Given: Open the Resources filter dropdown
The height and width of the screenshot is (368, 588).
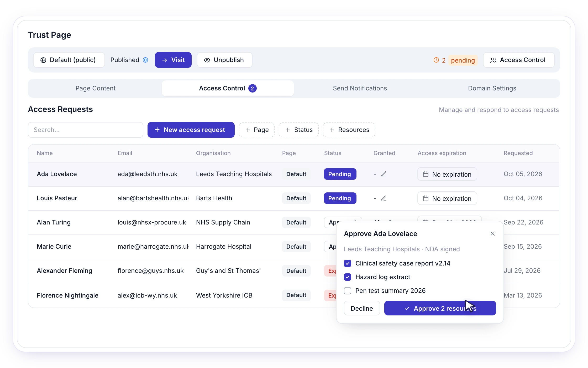Looking at the screenshot, I should [349, 130].
